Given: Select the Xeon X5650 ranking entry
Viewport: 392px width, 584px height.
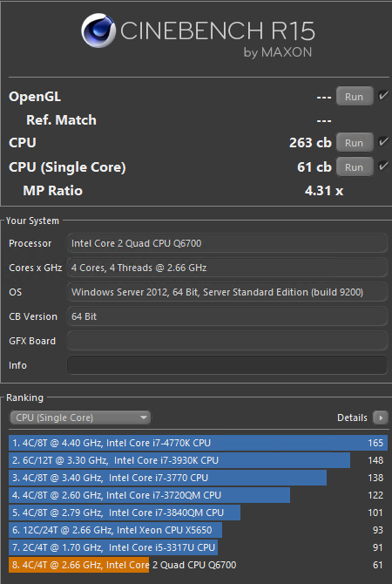Looking at the screenshot, I should point(198,530).
